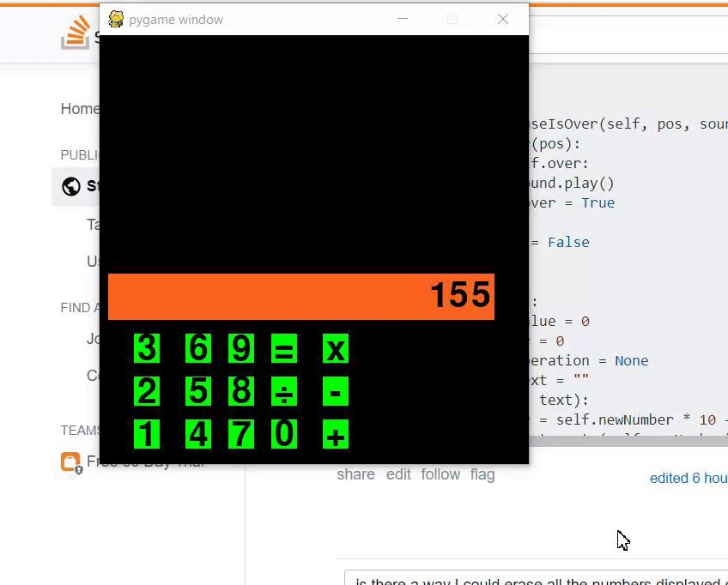Click calculator button 9

pyautogui.click(x=241, y=348)
